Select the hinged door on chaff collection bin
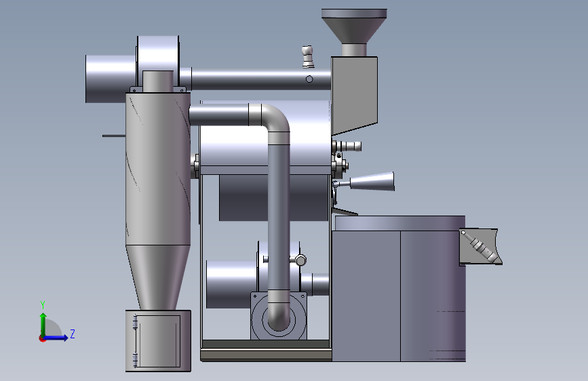 click(157, 341)
